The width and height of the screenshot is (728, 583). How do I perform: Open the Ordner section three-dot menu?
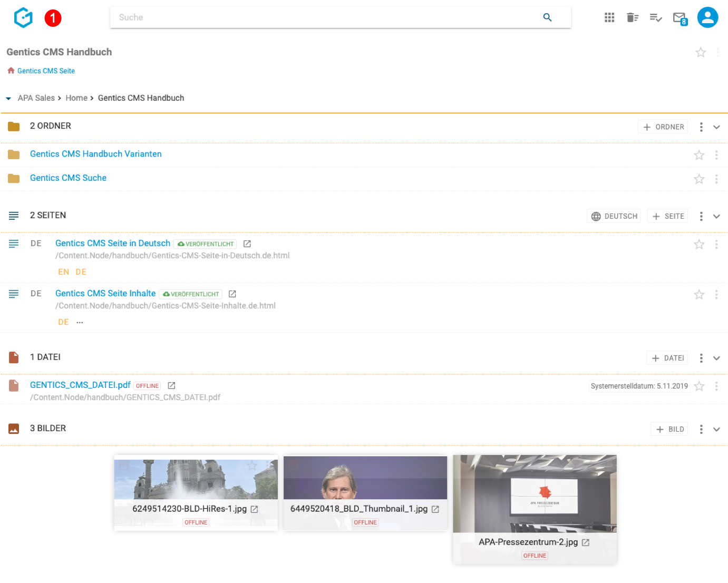pyautogui.click(x=701, y=127)
